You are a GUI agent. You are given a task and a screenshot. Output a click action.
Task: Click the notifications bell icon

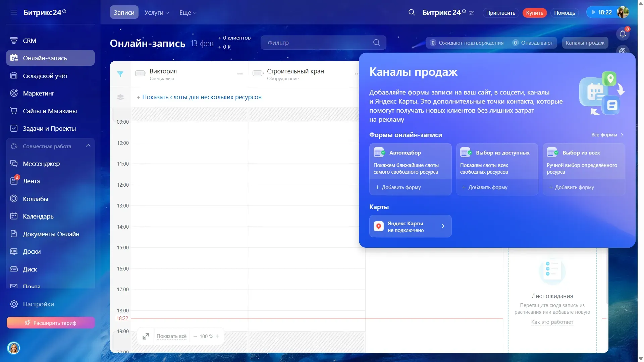coord(623,34)
